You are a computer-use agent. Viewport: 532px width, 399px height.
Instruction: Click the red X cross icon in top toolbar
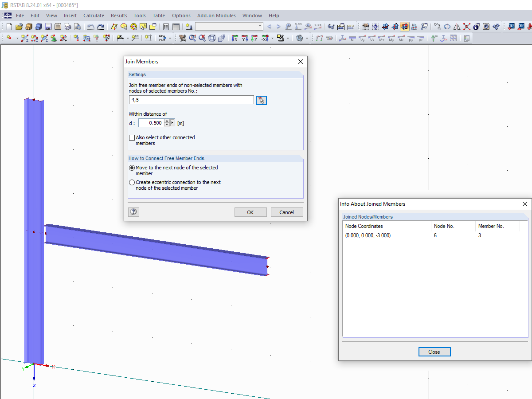tap(466, 27)
